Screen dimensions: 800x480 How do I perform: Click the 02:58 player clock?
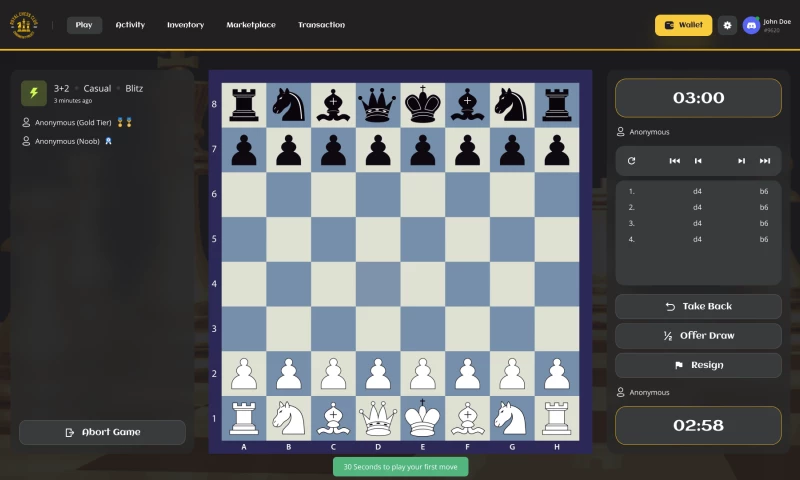click(698, 425)
